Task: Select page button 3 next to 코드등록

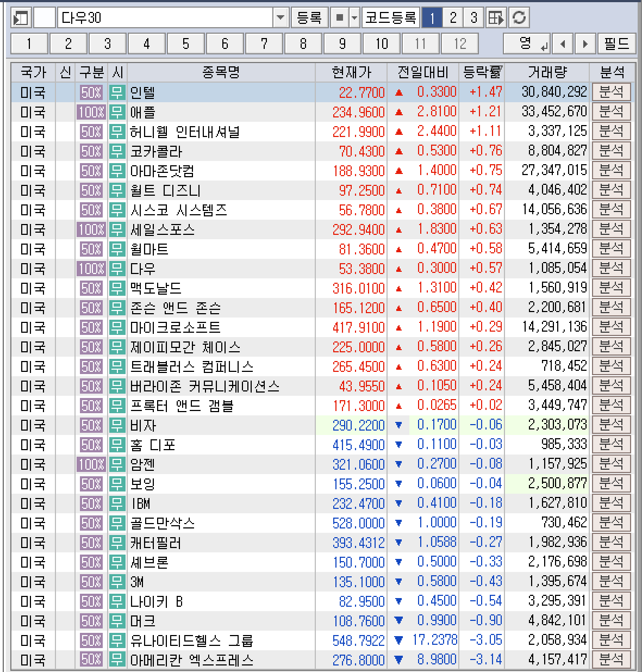Action: point(473,18)
